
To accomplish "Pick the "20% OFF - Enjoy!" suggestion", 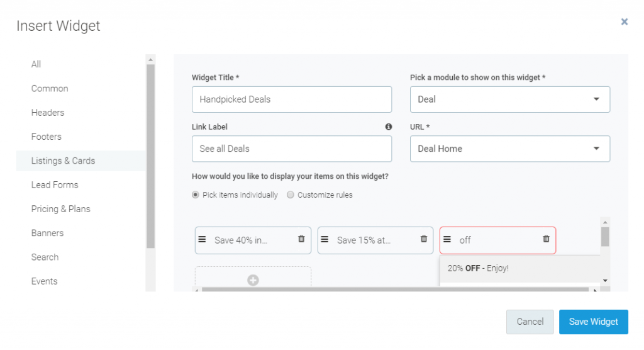I will [x=478, y=268].
